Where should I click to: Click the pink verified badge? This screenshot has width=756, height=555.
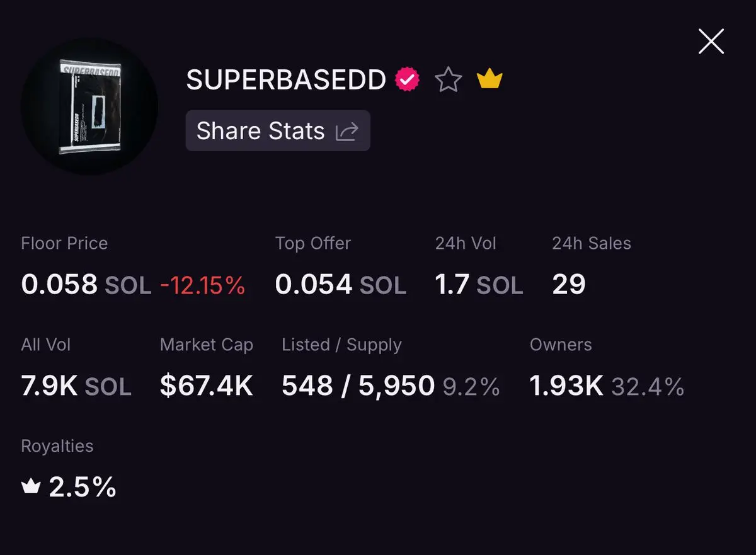[x=407, y=80]
